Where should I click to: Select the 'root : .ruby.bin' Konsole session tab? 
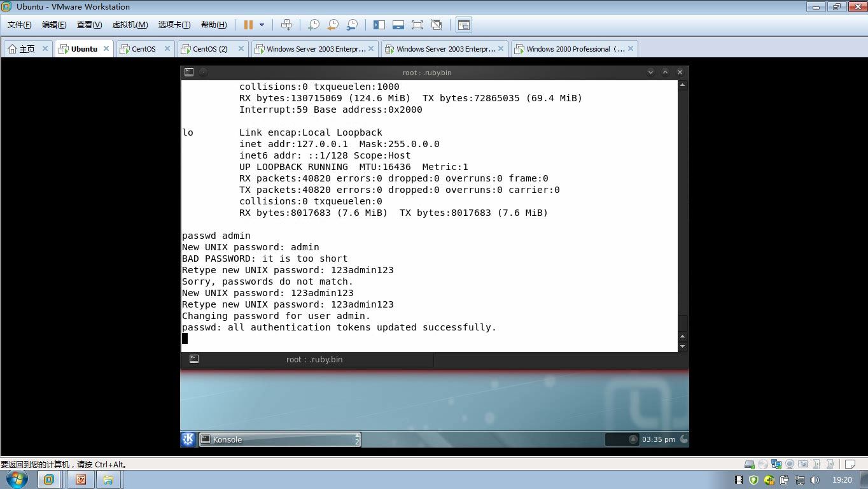(x=307, y=360)
